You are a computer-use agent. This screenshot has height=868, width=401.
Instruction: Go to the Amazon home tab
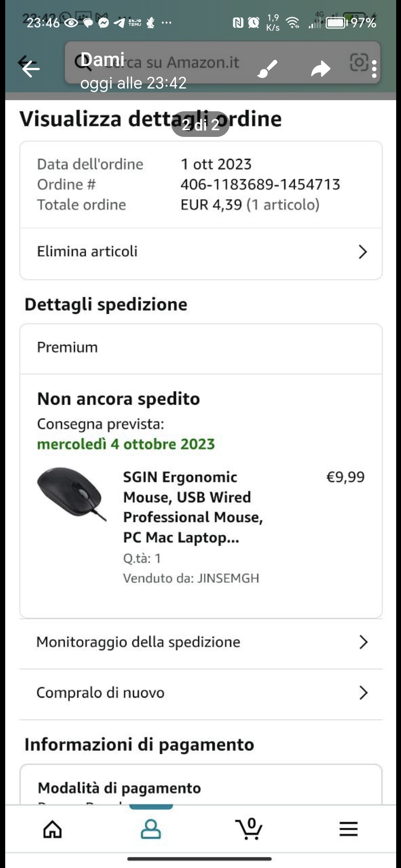pos(52,829)
